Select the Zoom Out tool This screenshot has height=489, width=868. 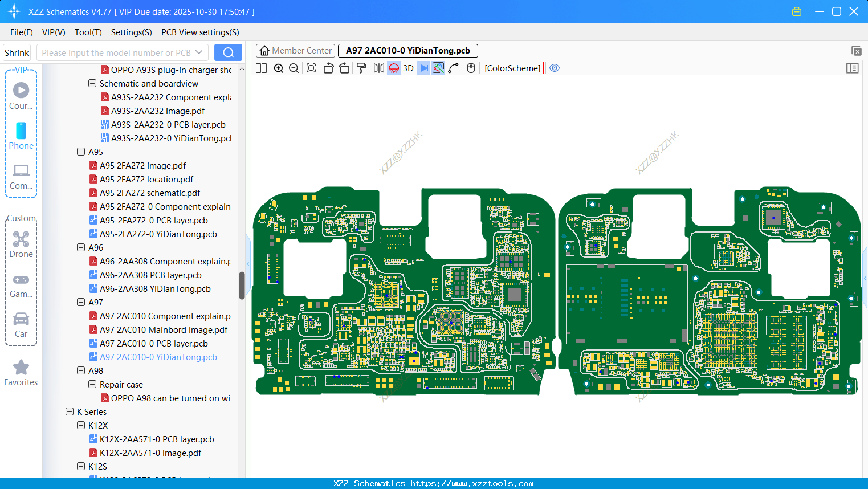293,68
